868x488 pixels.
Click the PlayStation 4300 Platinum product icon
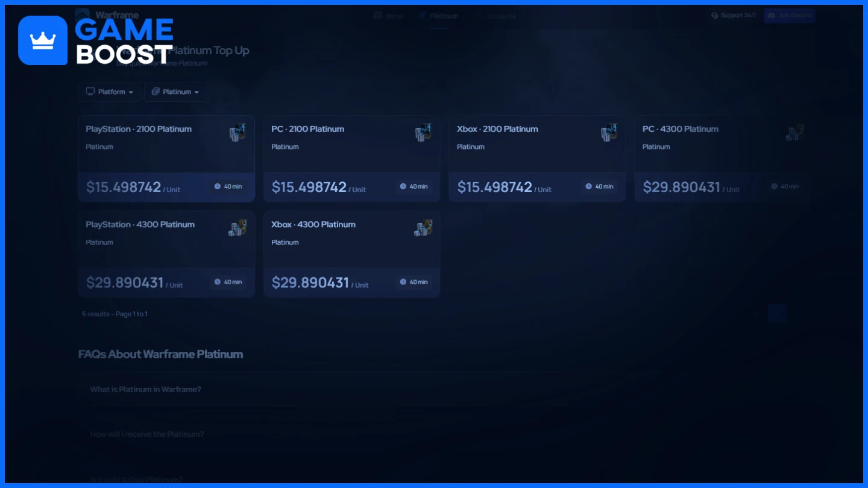click(x=238, y=228)
